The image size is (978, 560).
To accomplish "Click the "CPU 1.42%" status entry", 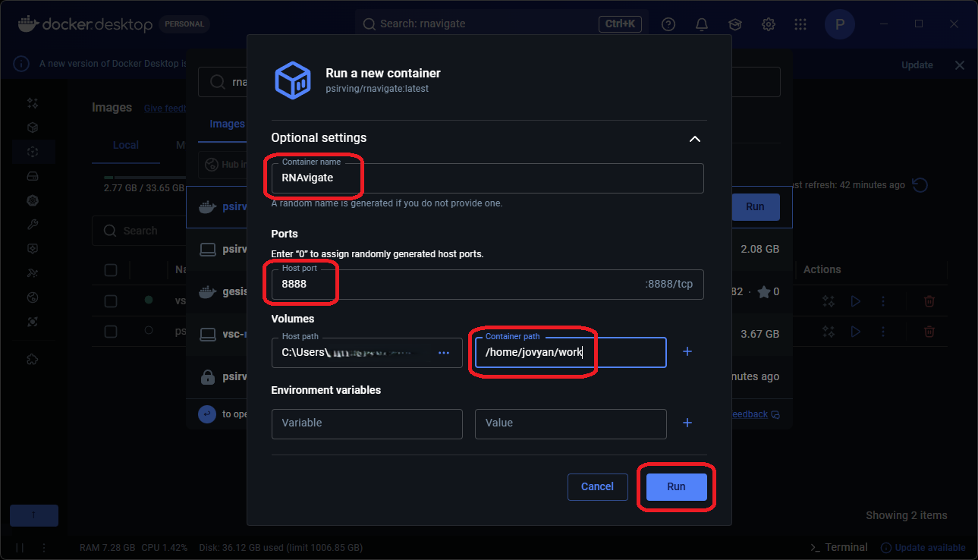I will click(163, 548).
